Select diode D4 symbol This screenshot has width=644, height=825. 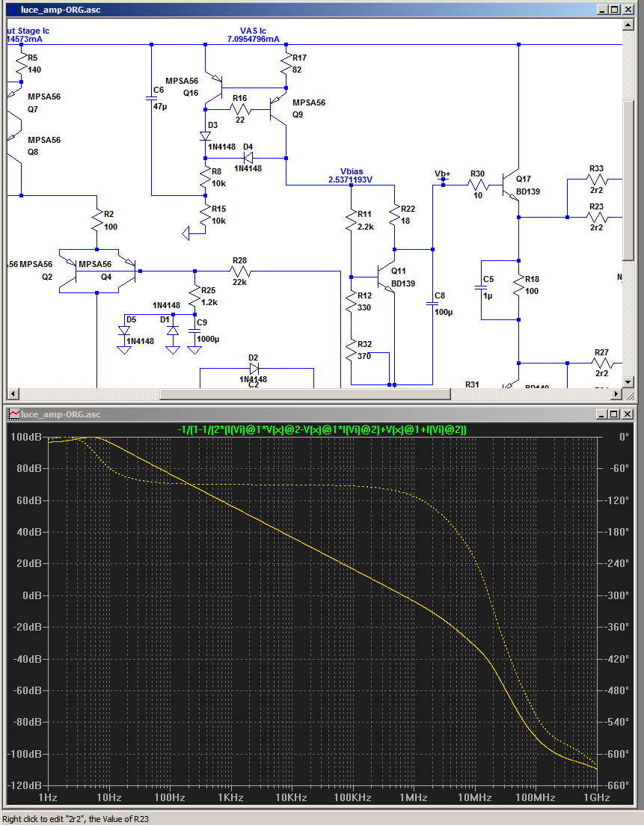(248, 158)
